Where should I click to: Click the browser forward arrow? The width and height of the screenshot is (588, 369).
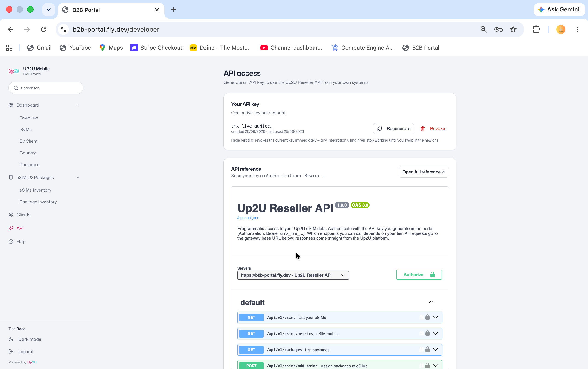[x=27, y=30]
